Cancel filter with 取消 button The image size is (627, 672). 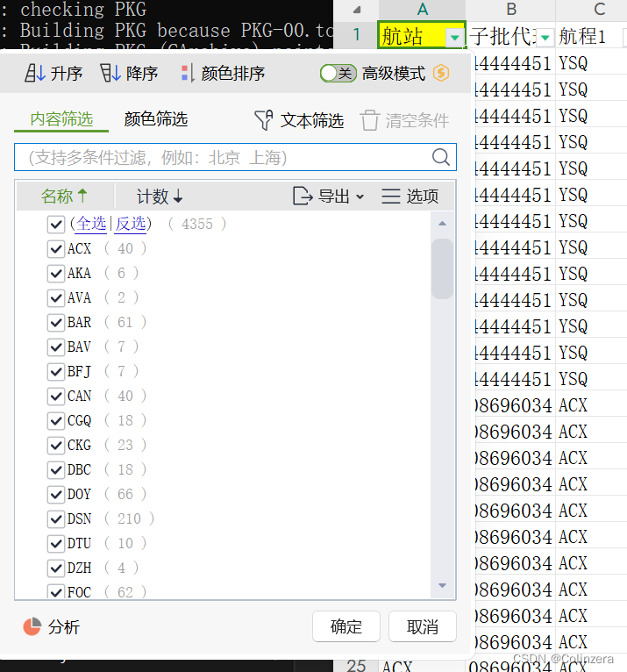423,626
